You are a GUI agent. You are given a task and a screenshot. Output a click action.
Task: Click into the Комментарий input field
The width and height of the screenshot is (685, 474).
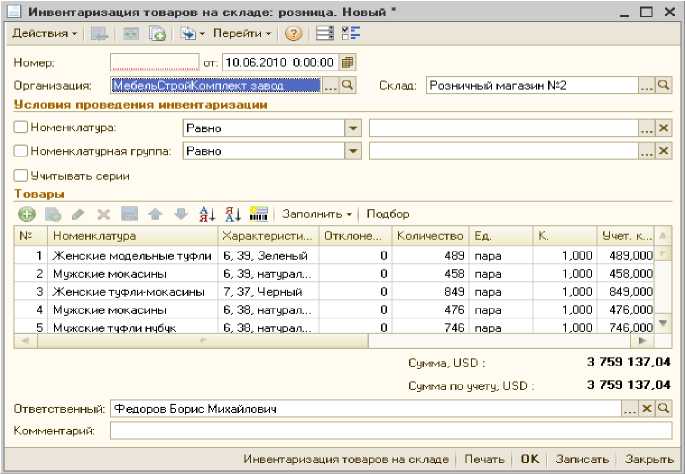coord(390,430)
